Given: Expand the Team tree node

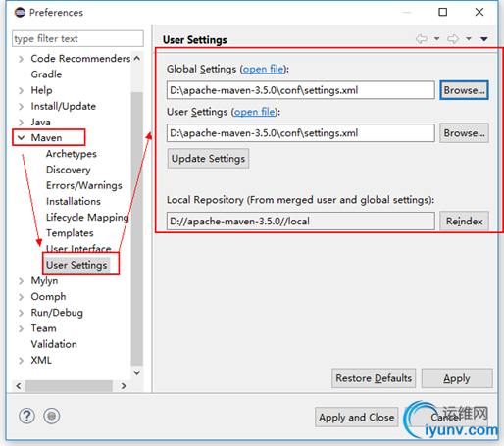Looking at the screenshot, I should (x=21, y=328).
